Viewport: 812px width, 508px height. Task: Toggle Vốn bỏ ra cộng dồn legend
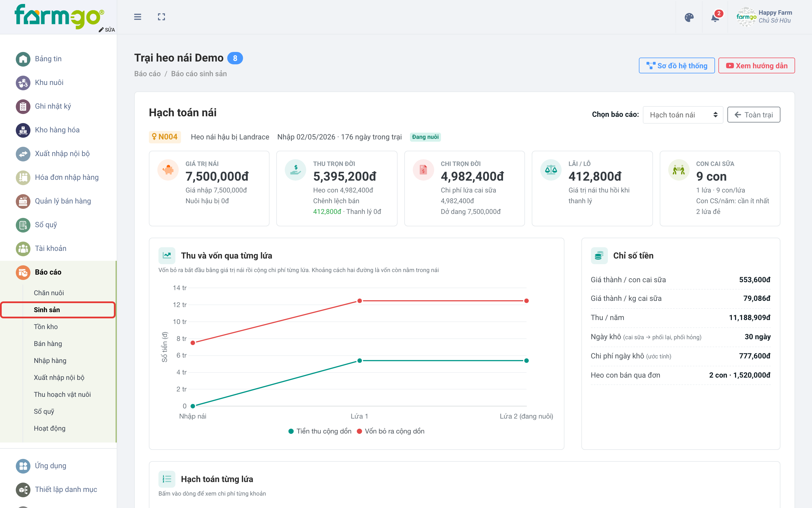pos(390,431)
